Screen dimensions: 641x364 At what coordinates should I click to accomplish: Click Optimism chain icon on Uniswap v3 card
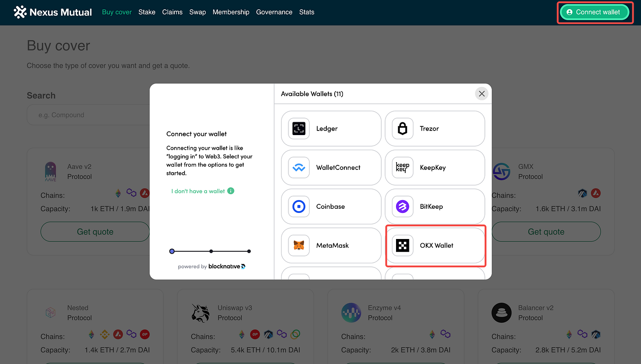(x=255, y=334)
